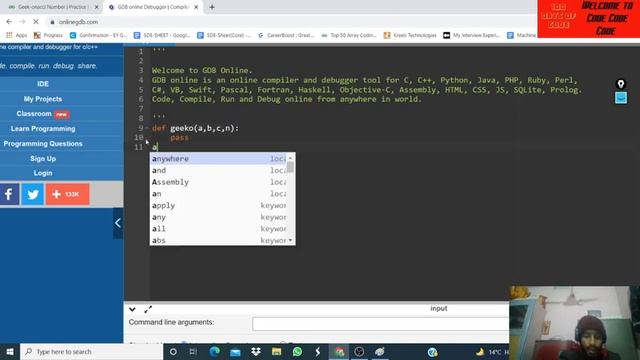
Task: Click the taskbar search box
Action: (x=91, y=351)
